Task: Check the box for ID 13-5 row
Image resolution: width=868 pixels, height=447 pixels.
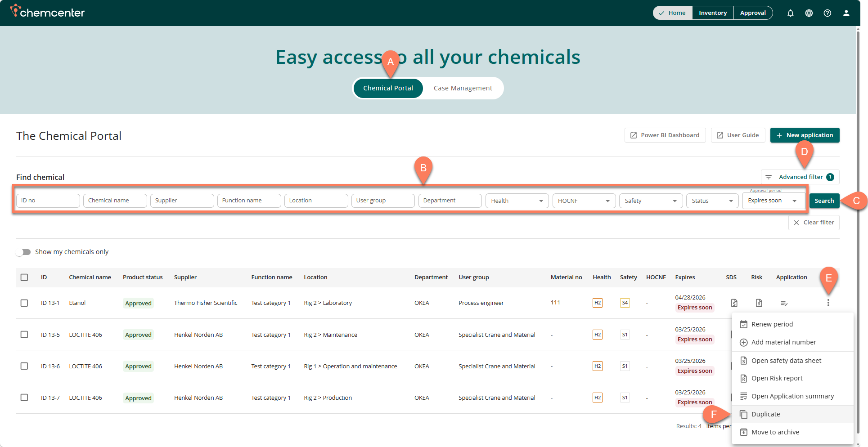Action: click(24, 335)
